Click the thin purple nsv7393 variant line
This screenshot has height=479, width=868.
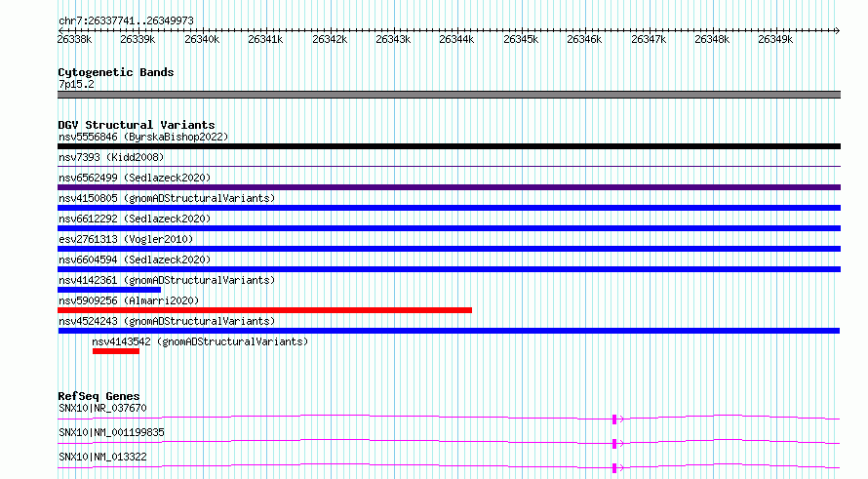point(449,166)
